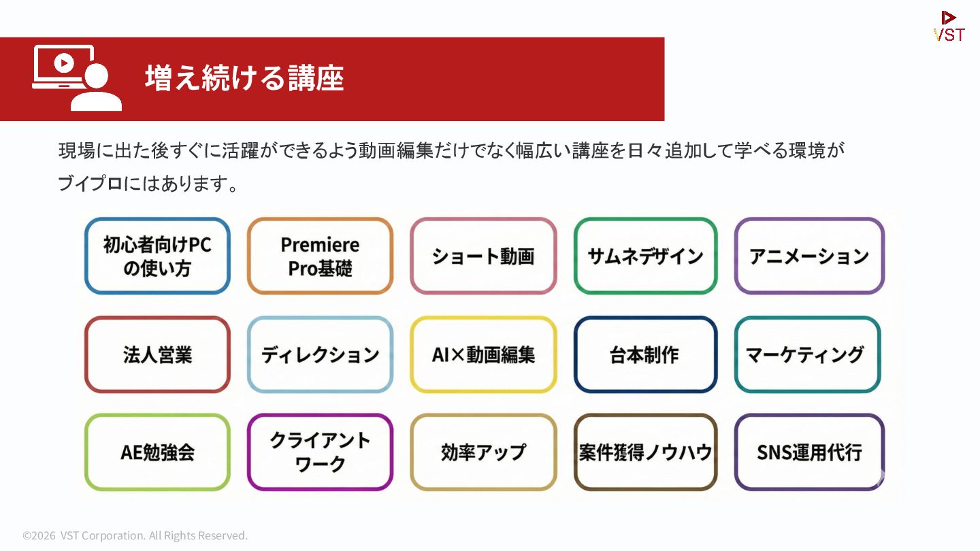The width and height of the screenshot is (980, 551).
Task: Choose the AI×動画編集 box
Action: (483, 354)
